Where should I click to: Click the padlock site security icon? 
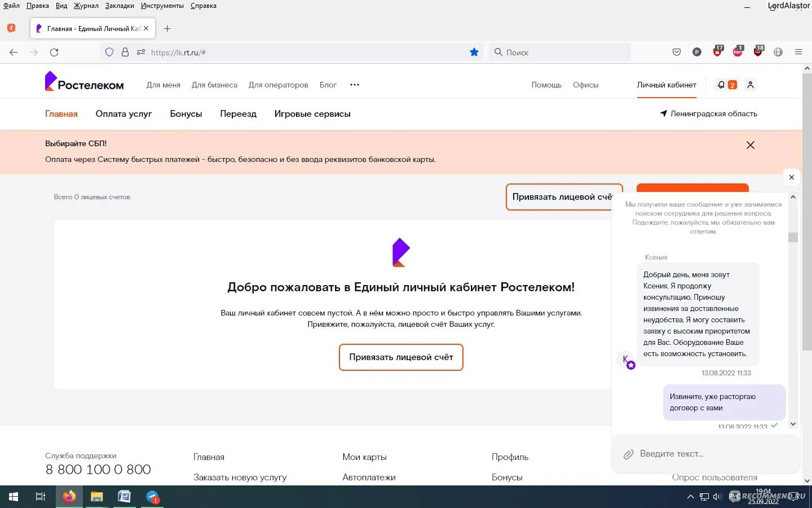click(x=125, y=52)
